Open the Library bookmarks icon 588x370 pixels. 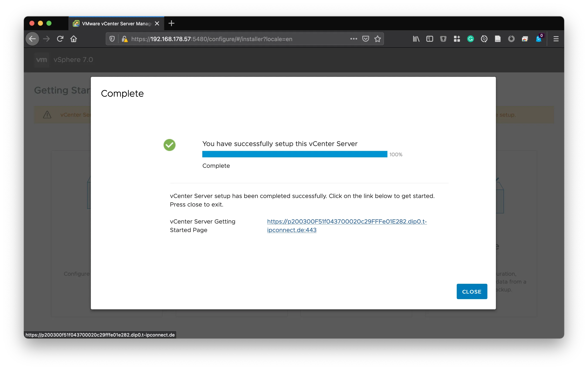tap(416, 39)
